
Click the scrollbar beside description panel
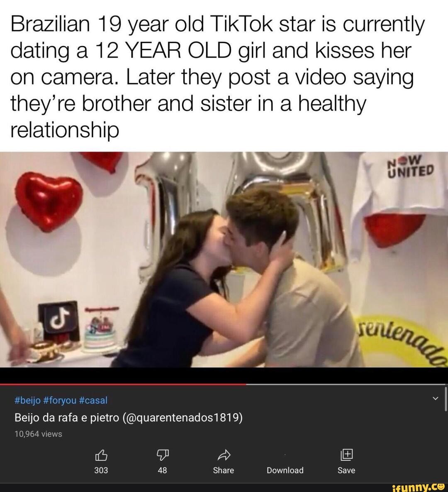tap(446, 399)
